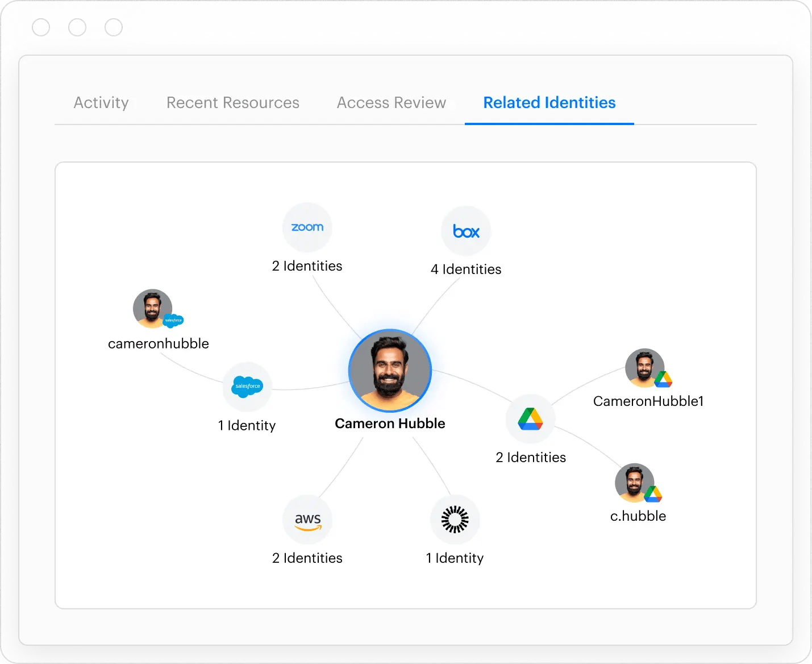Open the Box app node icon
The image size is (812, 664).
(x=467, y=231)
